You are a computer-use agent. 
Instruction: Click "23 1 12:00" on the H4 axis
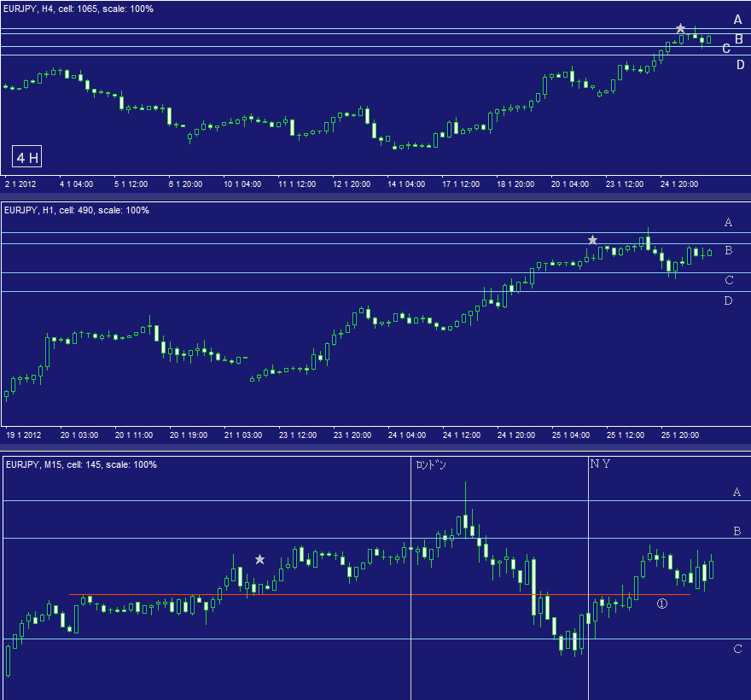(x=625, y=184)
